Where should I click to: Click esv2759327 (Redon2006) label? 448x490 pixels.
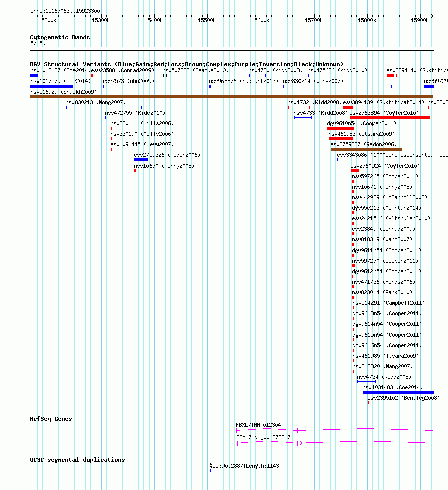[x=363, y=145]
